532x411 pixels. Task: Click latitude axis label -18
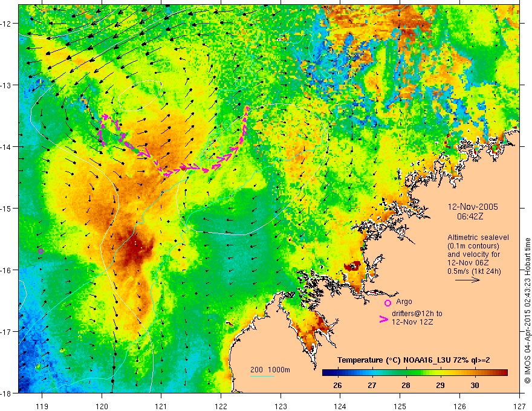(x=6, y=393)
